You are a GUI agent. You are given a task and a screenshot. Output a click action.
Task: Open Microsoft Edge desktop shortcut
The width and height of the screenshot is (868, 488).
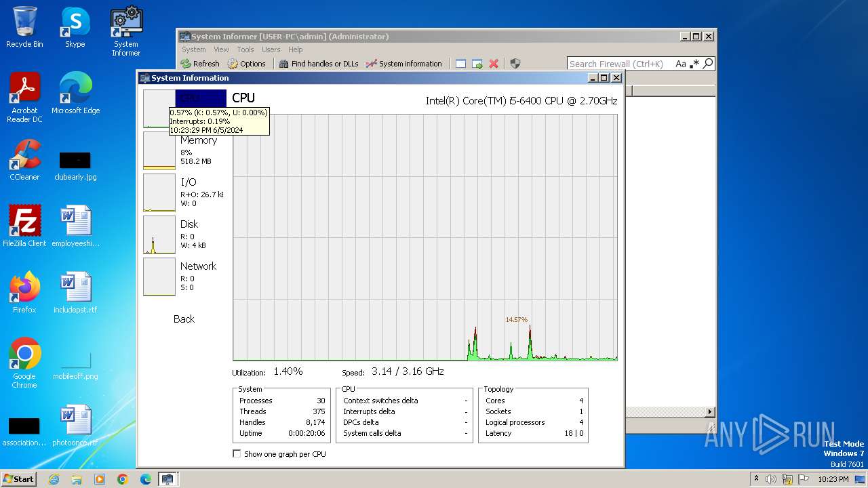click(75, 94)
